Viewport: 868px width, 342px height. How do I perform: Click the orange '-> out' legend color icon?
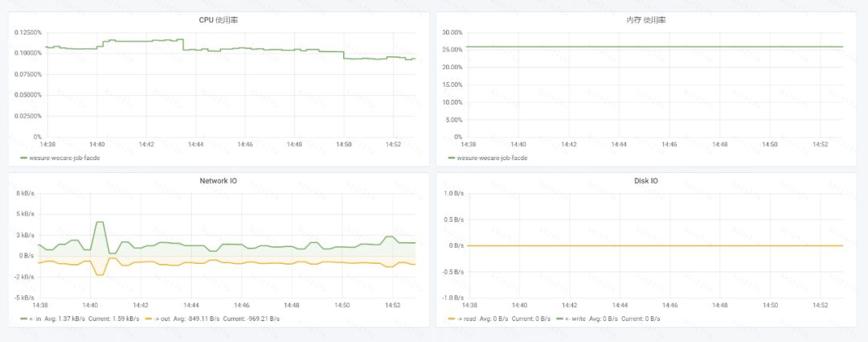[149, 319]
